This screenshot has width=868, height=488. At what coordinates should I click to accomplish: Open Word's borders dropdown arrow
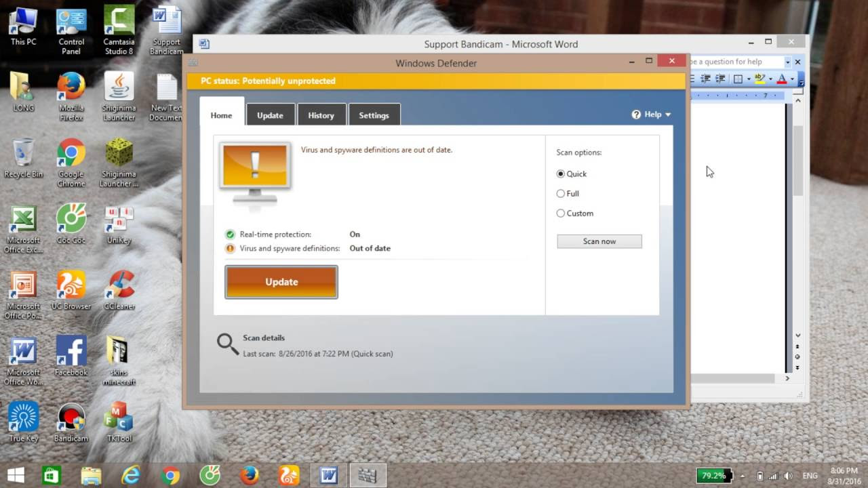pyautogui.click(x=749, y=79)
